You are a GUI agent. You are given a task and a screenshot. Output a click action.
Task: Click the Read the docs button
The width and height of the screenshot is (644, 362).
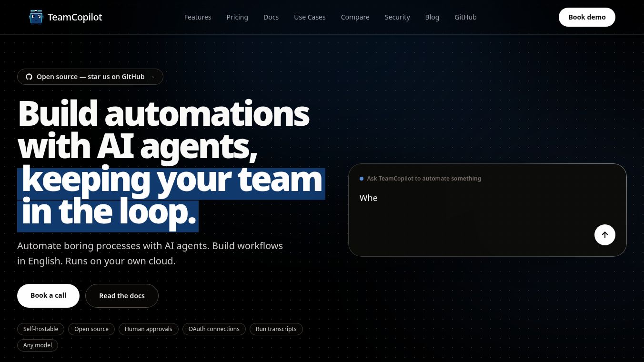(x=122, y=296)
